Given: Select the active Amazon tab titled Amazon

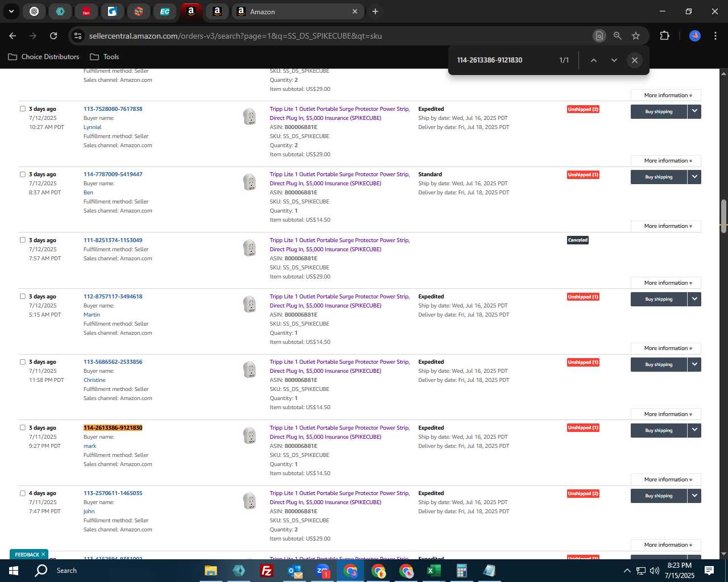Looking at the screenshot, I should [x=297, y=11].
